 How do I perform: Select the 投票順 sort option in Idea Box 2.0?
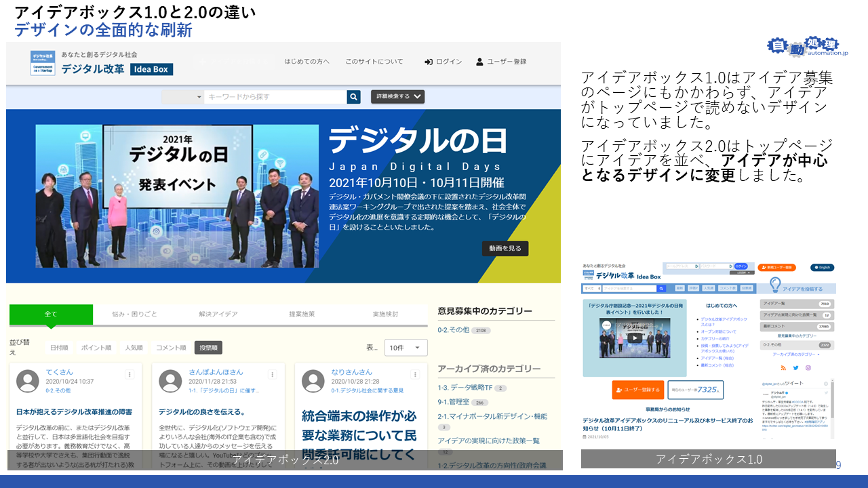coord(208,348)
